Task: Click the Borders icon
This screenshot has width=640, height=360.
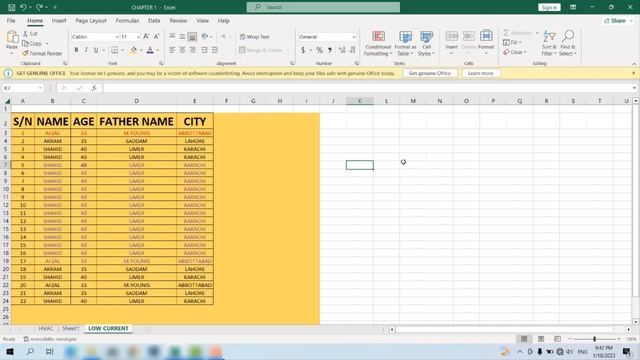Action: [115, 50]
